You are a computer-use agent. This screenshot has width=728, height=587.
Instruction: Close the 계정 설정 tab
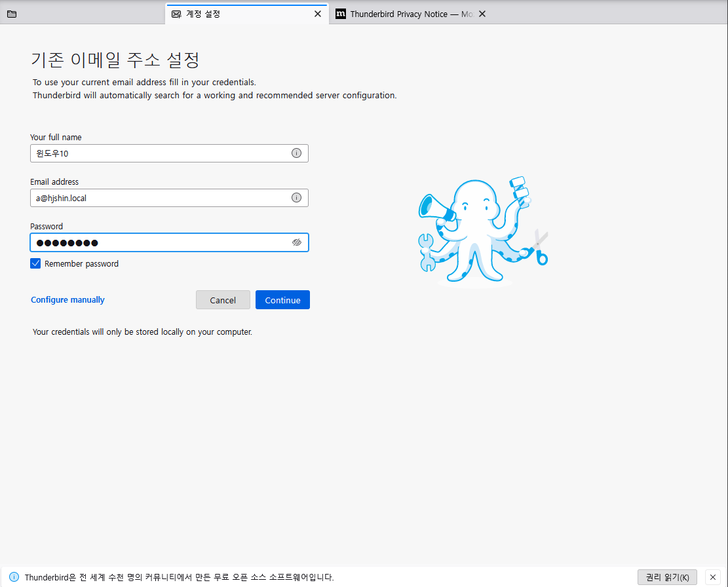[318, 14]
